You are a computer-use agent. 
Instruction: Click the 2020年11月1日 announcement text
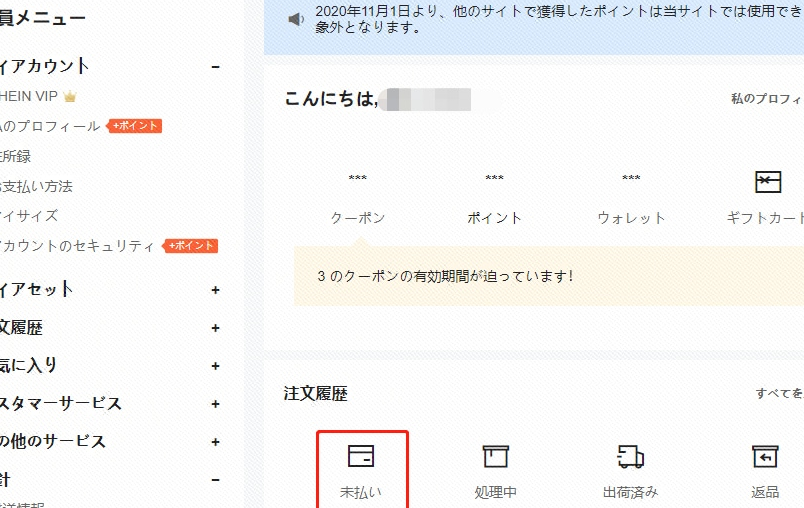pyautogui.click(x=559, y=19)
